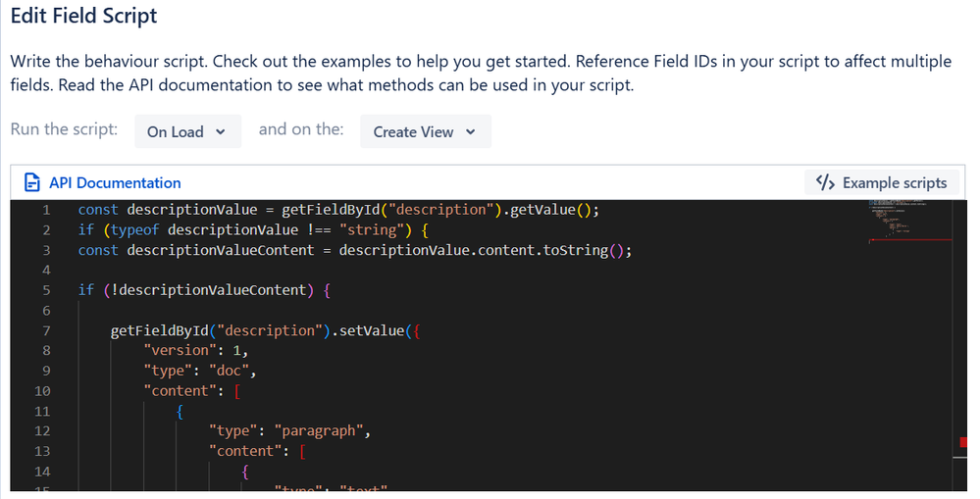The height and width of the screenshot is (499, 980).
Task: Click the "content": [ text on line 13
Action: click(x=257, y=451)
